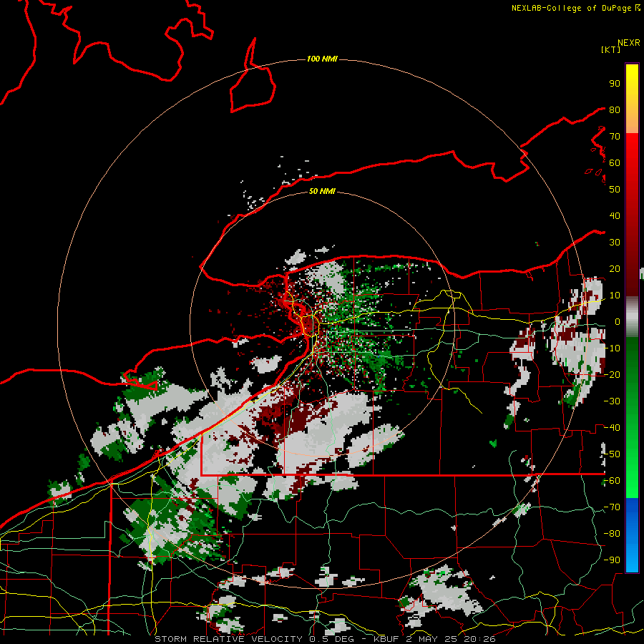This screenshot has height=644, width=644.
Task: Click the NEXR label above the color scale
Action: [629, 43]
